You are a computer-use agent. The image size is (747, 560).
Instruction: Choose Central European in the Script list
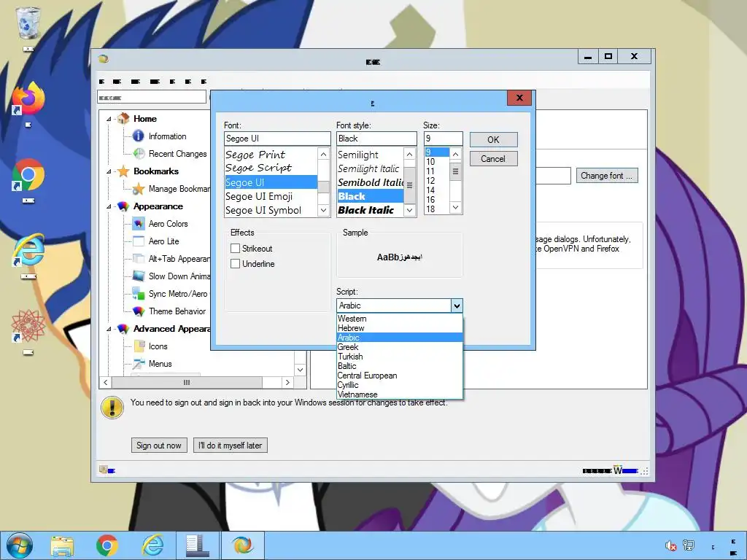(400, 376)
